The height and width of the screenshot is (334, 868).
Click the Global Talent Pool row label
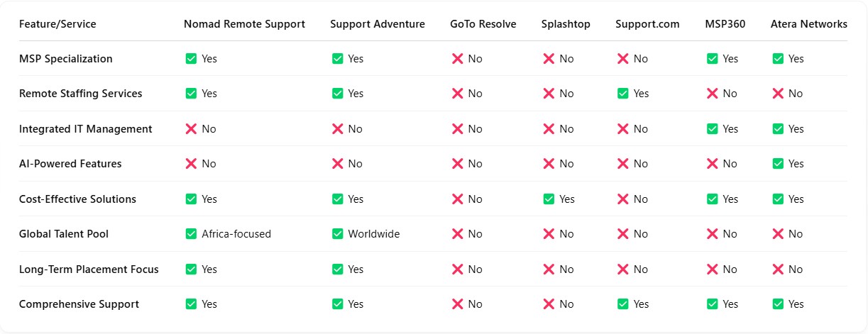click(x=64, y=234)
